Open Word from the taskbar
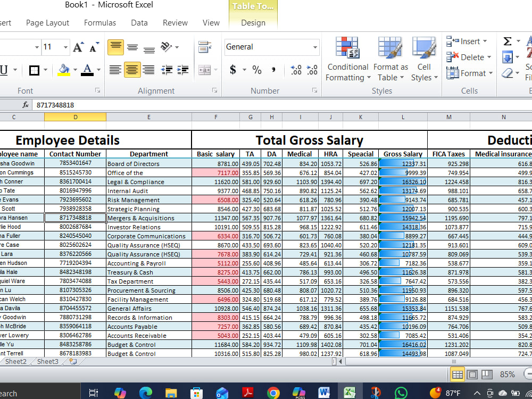This screenshot has height=399, width=532. [x=324, y=393]
